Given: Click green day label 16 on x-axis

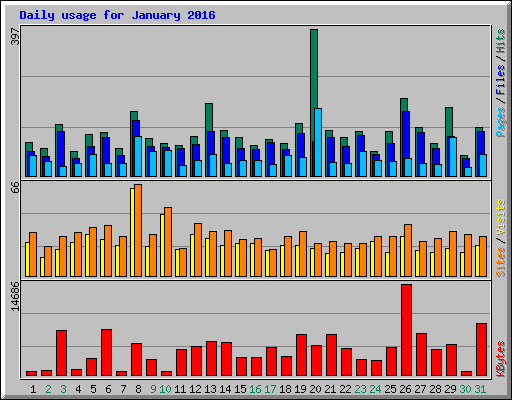Looking at the screenshot, I should (255, 389).
